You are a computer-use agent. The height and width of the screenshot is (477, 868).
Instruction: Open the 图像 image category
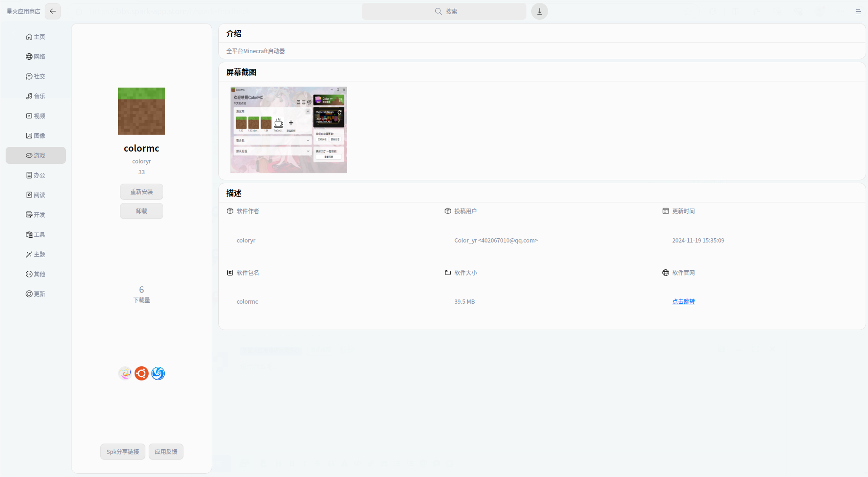[x=36, y=136]
